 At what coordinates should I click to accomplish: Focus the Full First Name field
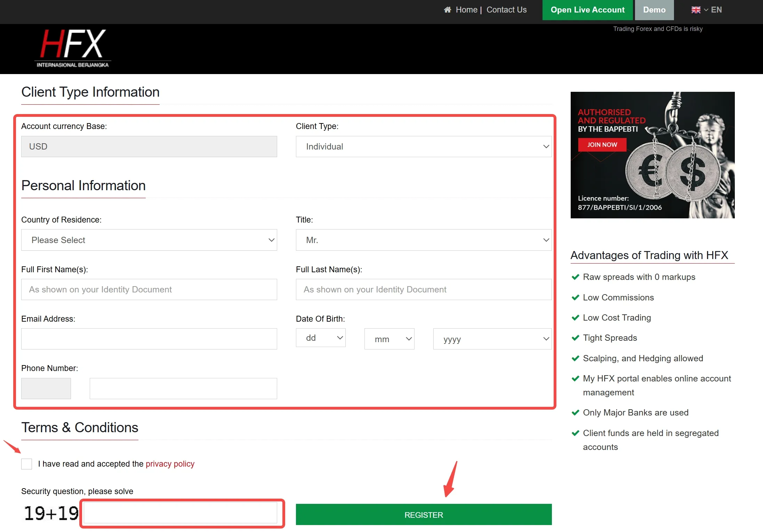pos(149,289)
